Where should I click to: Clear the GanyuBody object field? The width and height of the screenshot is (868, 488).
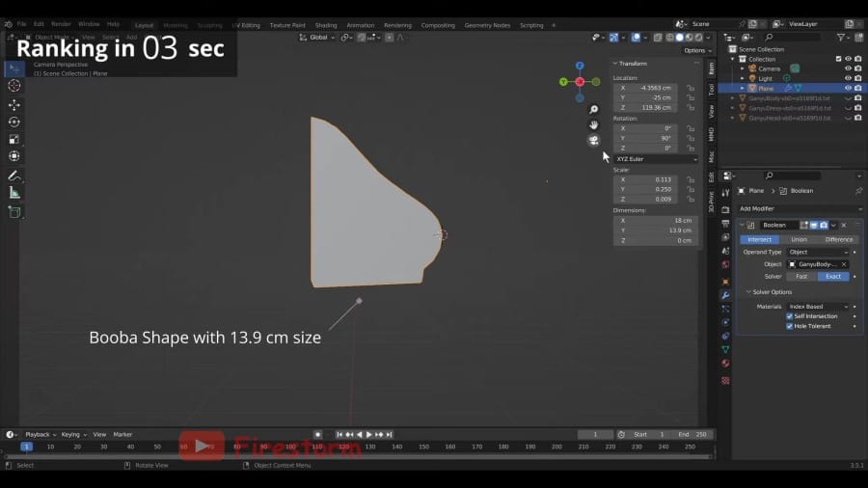(844, 264)
